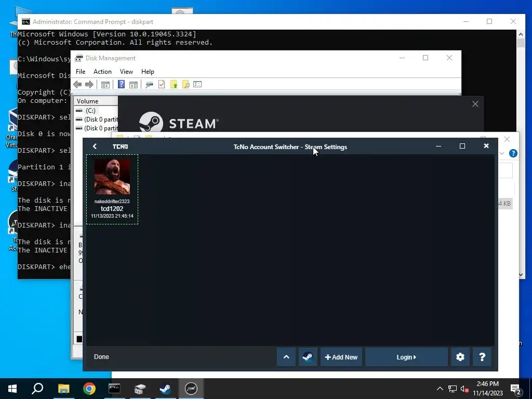The image size is (532, 399).
Task: Open TcNo help question mark
Action: 482,357
